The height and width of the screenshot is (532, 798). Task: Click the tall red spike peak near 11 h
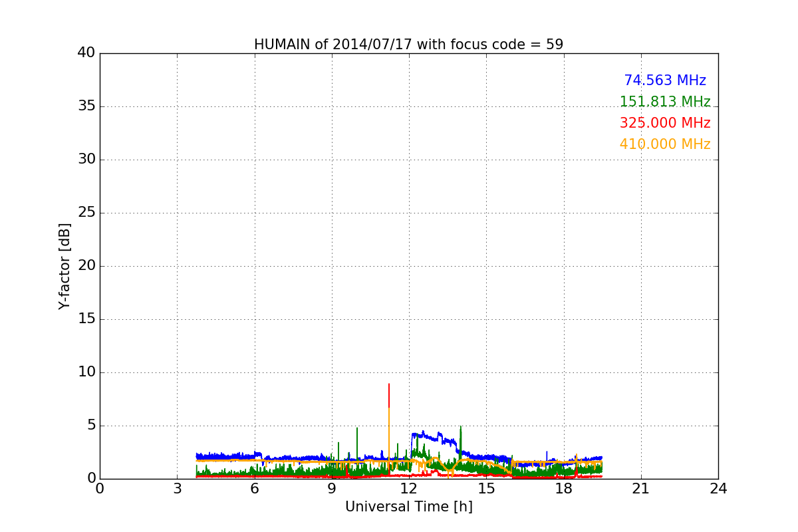coord(389,384)
